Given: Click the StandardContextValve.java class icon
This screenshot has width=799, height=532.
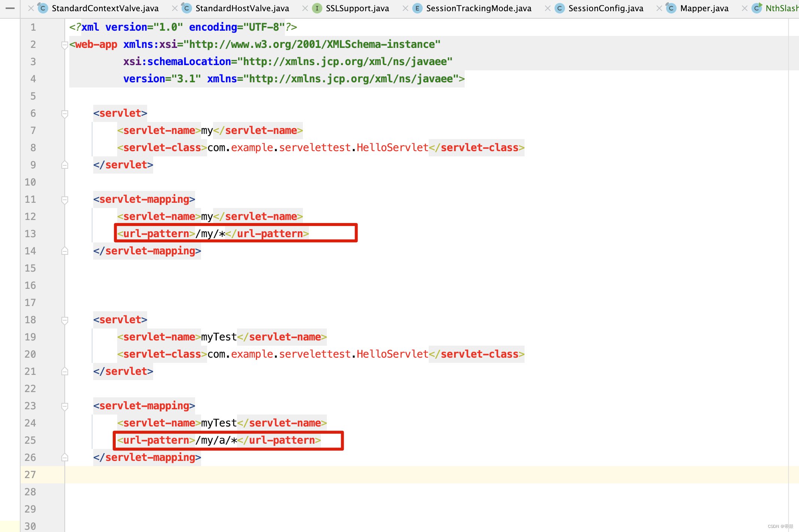Looking at the screenshot, I should pyautogui.click(x=43, y=8).
